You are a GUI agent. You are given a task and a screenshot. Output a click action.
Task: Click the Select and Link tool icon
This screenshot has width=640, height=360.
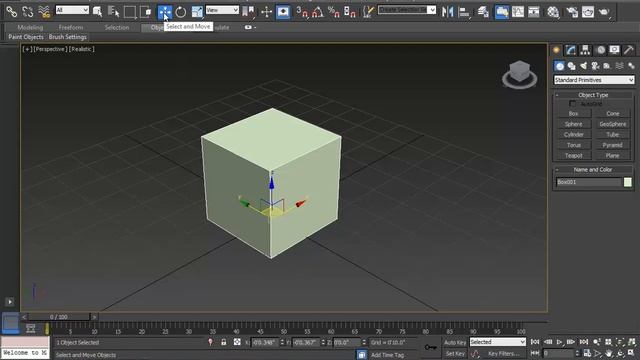coord(11,12)
